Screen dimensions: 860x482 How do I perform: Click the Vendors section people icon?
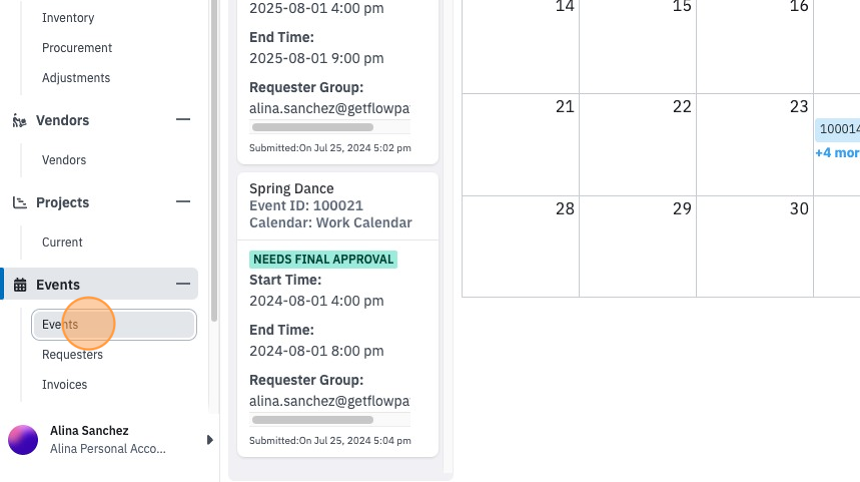20,120
